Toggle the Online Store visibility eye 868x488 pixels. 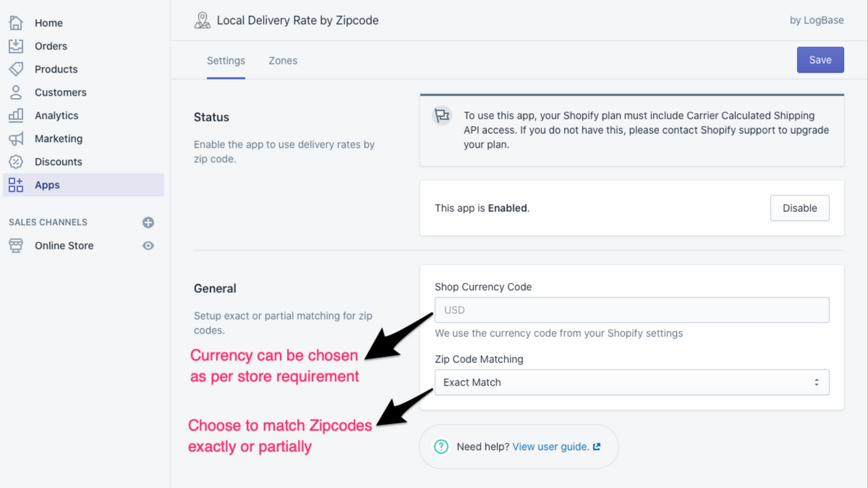point(148,245)
